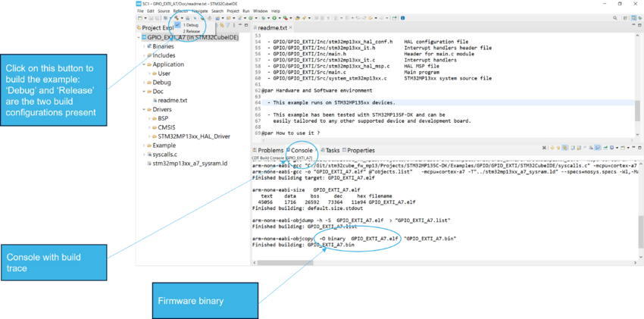Expand the BSP folder
This screenshot has height=319, width=644.
point(149,118)
